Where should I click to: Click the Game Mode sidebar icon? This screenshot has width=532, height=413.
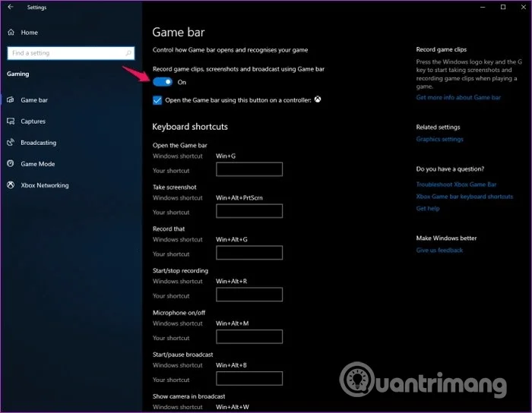[x=11, y=164]
